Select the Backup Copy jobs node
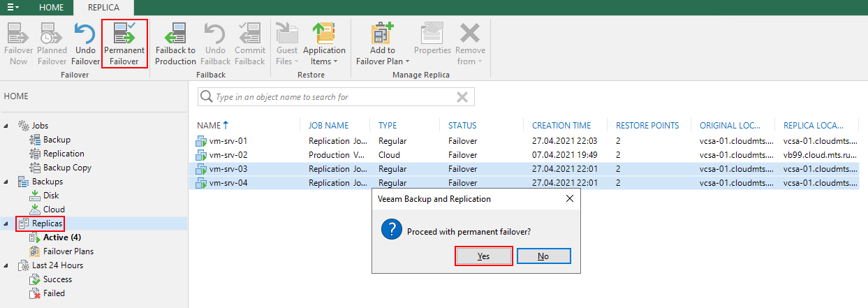This screenshot has height=308, width=868. [x=67, y=168]
